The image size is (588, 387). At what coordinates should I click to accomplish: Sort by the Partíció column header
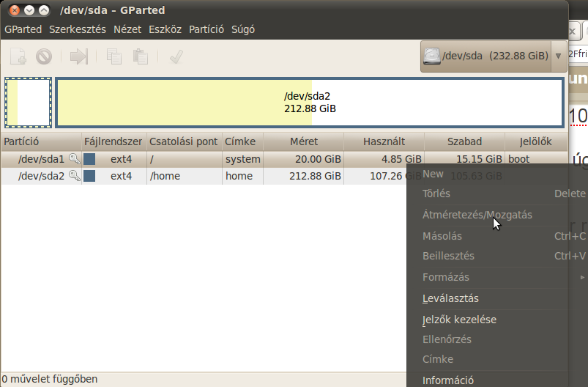coord(41,141)
